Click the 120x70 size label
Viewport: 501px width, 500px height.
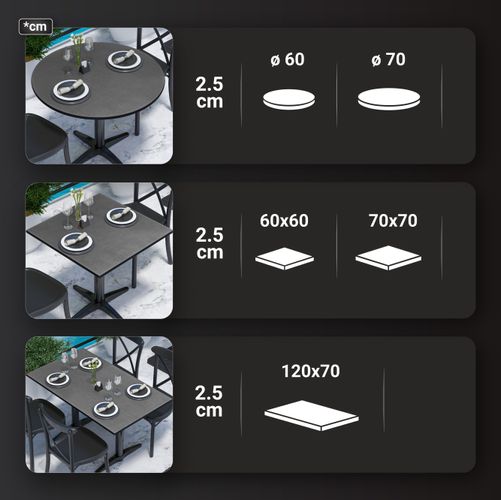tap(311, 371)
